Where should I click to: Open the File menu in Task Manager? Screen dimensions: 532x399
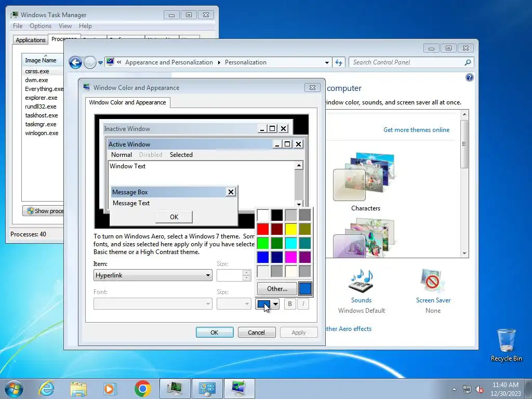(x=18, y=26)
